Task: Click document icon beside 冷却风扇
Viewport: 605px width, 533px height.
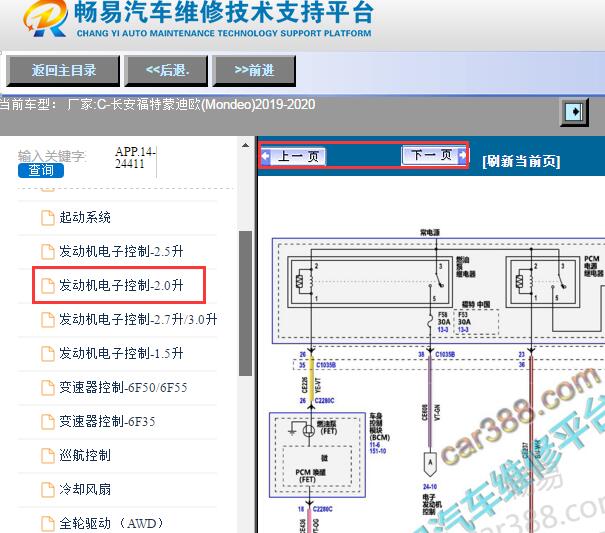Action: point(48,489)
